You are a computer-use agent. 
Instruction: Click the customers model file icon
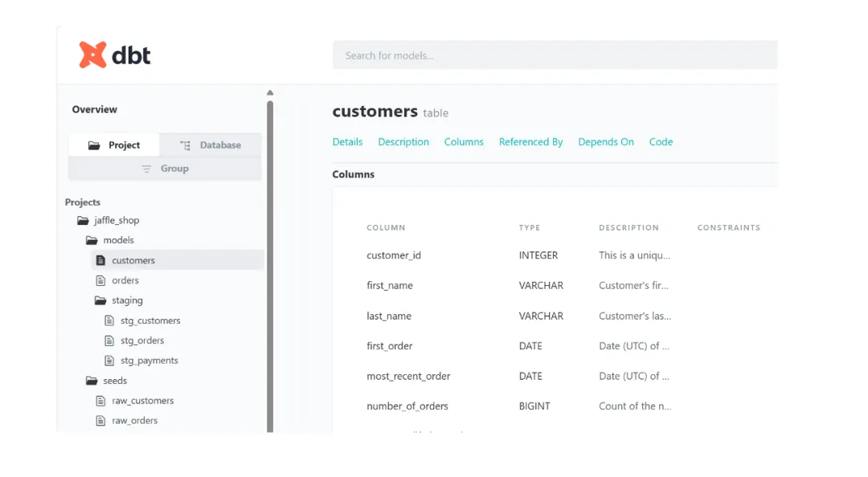click(100, 260)
